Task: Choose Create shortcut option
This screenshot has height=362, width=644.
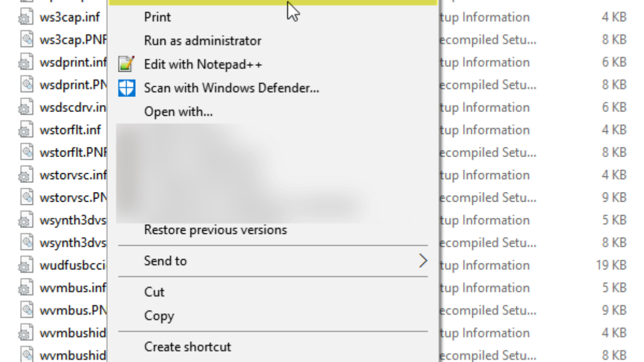Action: coord(187,346)
